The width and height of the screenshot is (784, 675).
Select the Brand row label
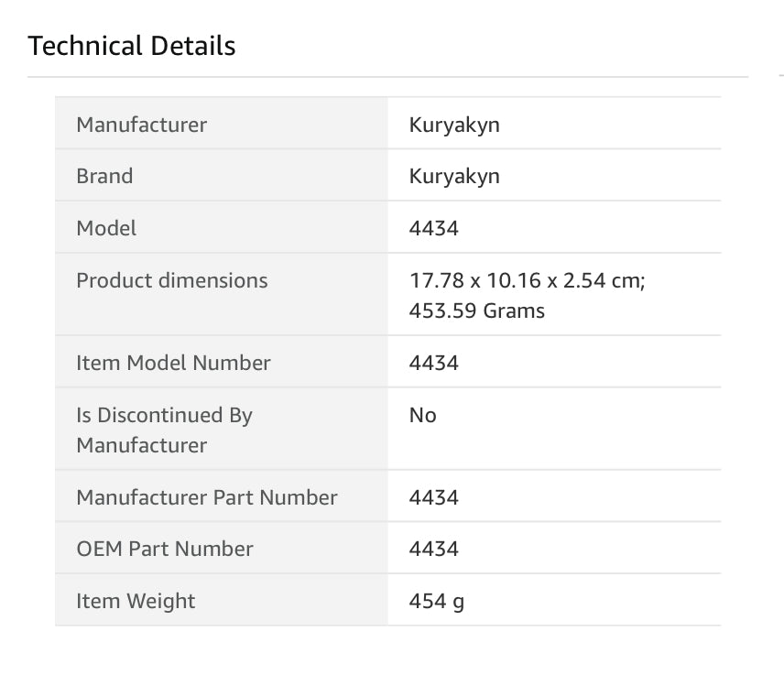[104, 176]
